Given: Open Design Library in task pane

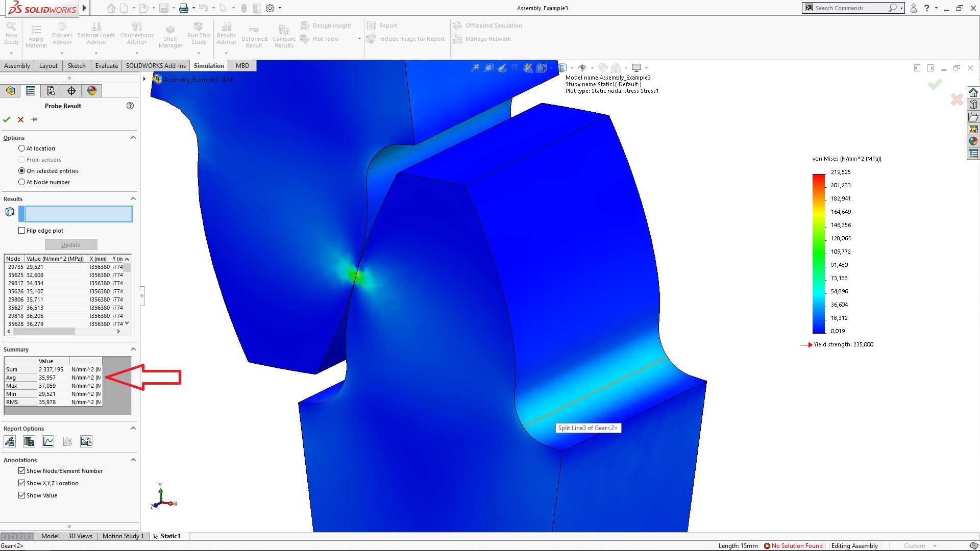Looking at the screenshot, I should click(x=973, y=105).
